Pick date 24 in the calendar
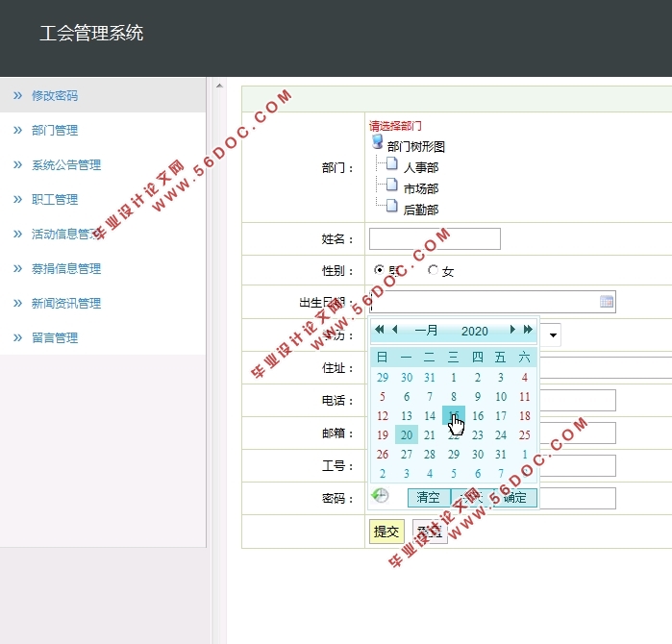 point(501,434)
